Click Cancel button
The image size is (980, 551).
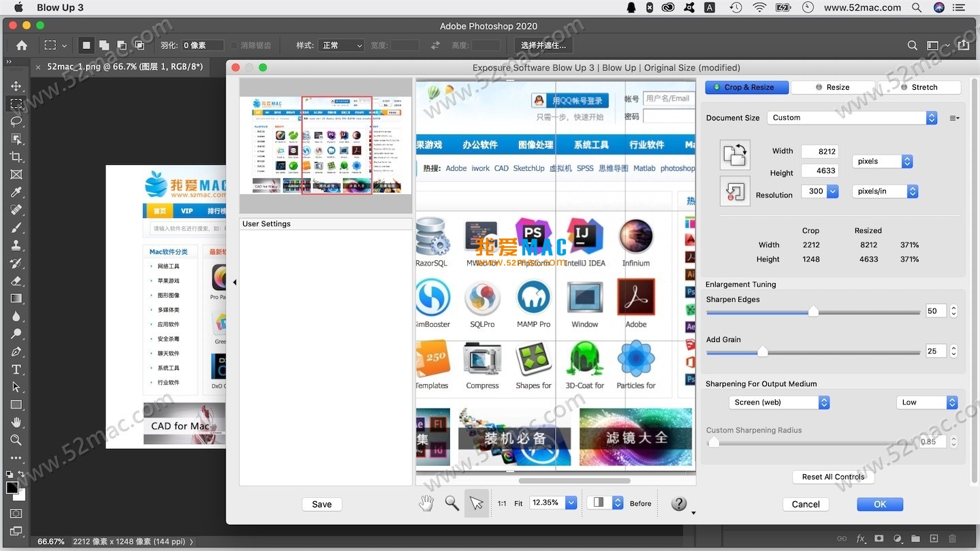coord(806,504)
